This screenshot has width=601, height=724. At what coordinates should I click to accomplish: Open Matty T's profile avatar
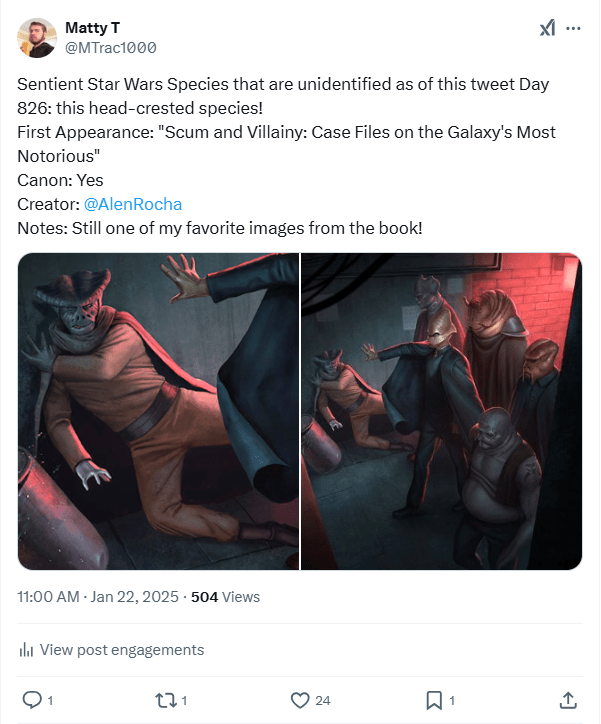[37, 37]
